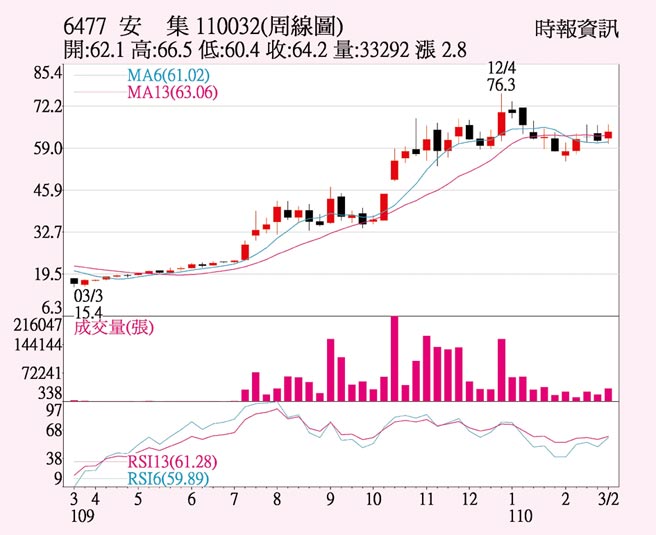Viewport: 656px width, 535px height.
Task: Select the 3/2 date on the time axis
Action: [606, 499]
